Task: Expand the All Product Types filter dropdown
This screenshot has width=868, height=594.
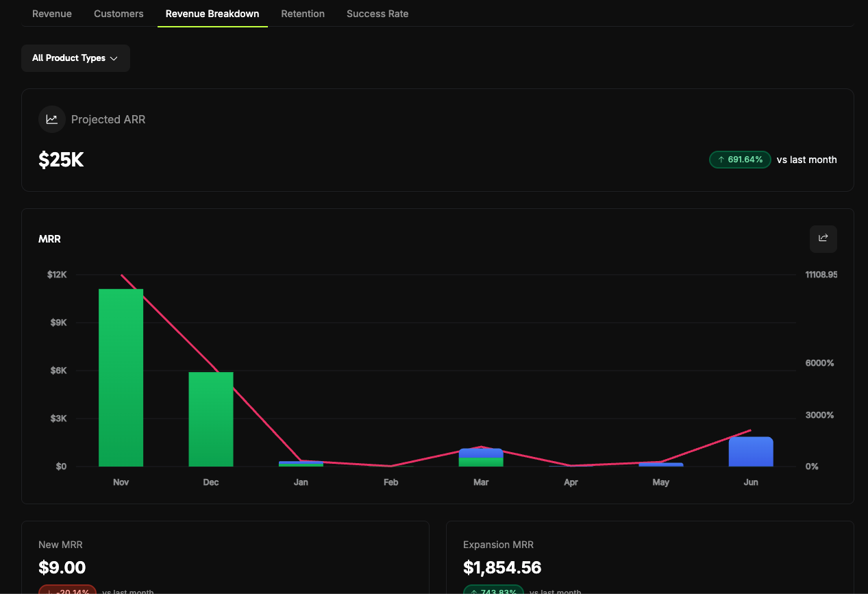Action: 75,58
